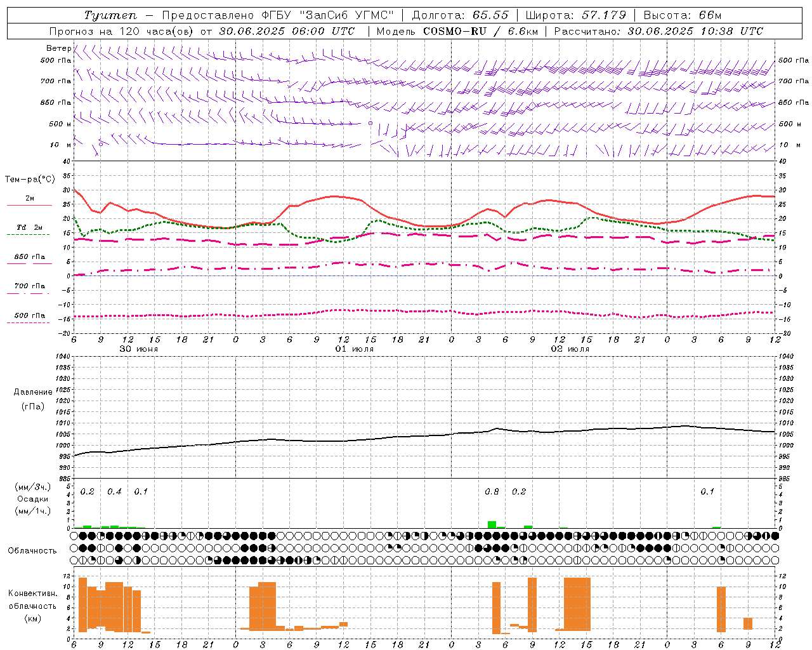Select the "Td 2м" dew point legend entry
The height and width of the screenshot is (650, 812).
(30, 227)
